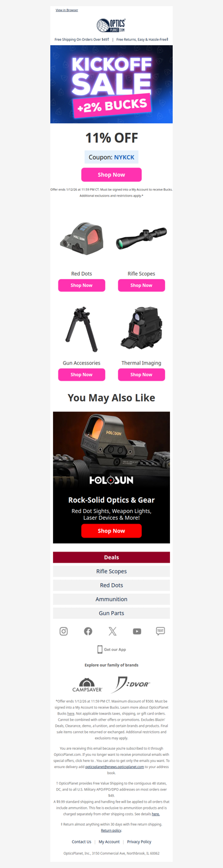
Task: Open the DVOR brand logo
Action: pyautogui.click(x=130, y=684)
